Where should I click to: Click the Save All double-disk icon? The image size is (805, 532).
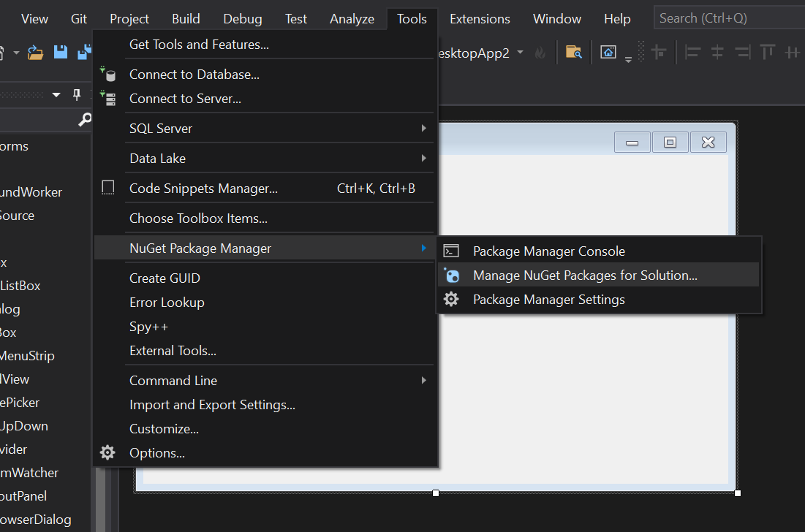(85, 52)
